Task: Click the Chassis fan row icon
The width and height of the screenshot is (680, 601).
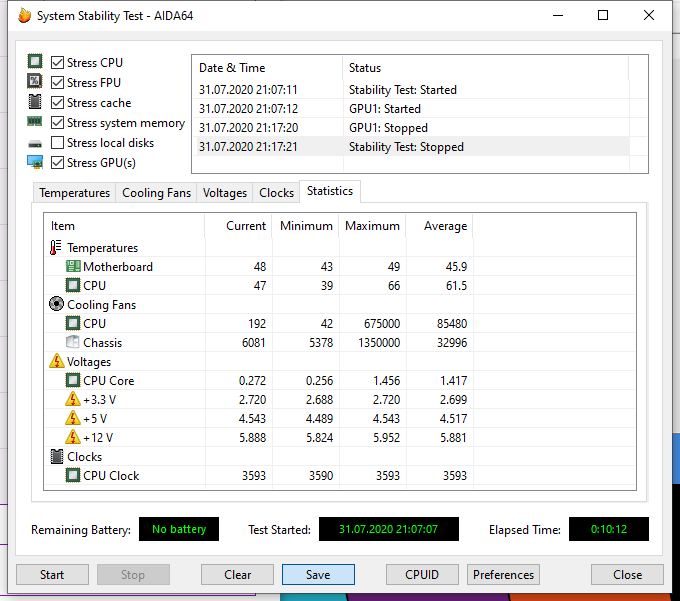Action: click(x=73, y=342)
